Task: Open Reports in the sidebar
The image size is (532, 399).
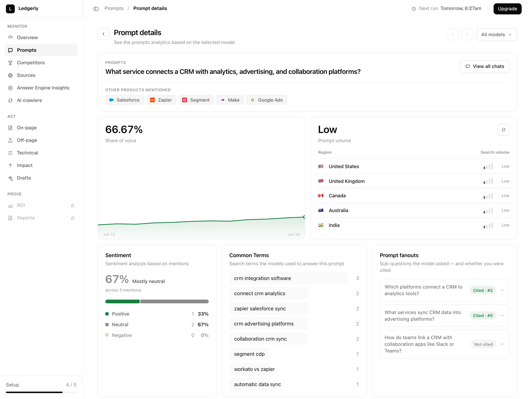Action: click(x=41, y=218)
